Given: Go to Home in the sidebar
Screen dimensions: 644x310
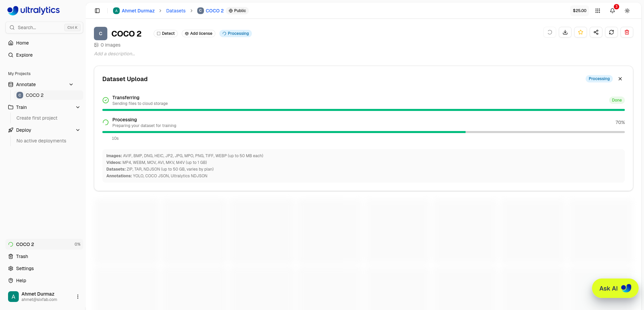Looking at the screenshot, I should (x=44, y=43).
